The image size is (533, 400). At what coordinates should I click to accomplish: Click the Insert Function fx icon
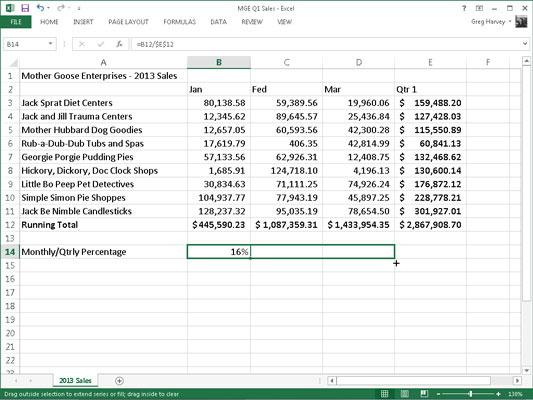point(119,44)
